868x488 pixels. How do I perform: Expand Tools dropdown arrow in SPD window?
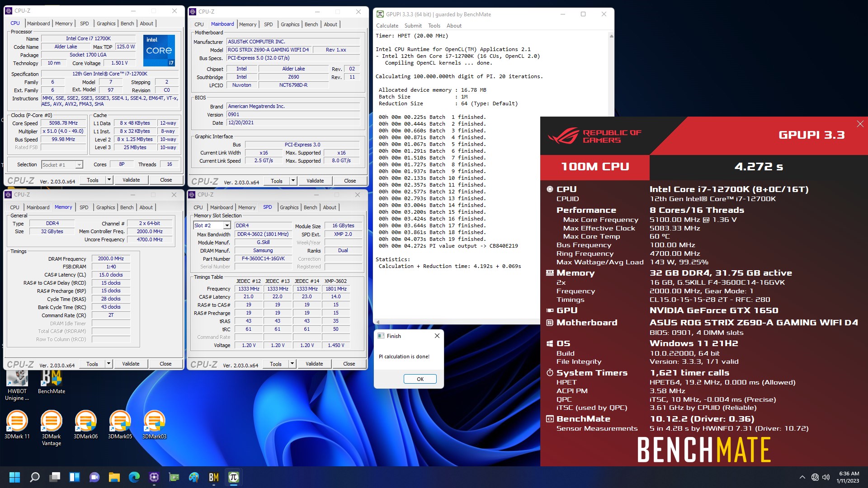click(292, 364)
